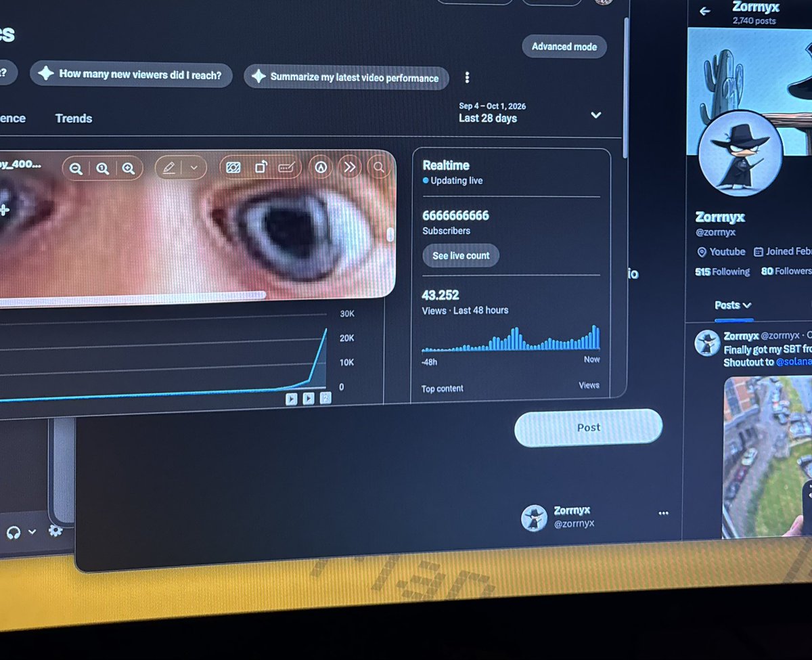This screenshot has height=660, width=812.
Task: Open the three-dot menu beside suggestion chips
Action: [x=467, y=77]
